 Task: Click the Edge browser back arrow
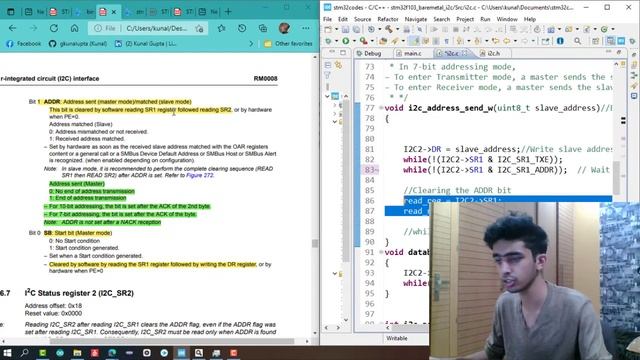(12, 28)
